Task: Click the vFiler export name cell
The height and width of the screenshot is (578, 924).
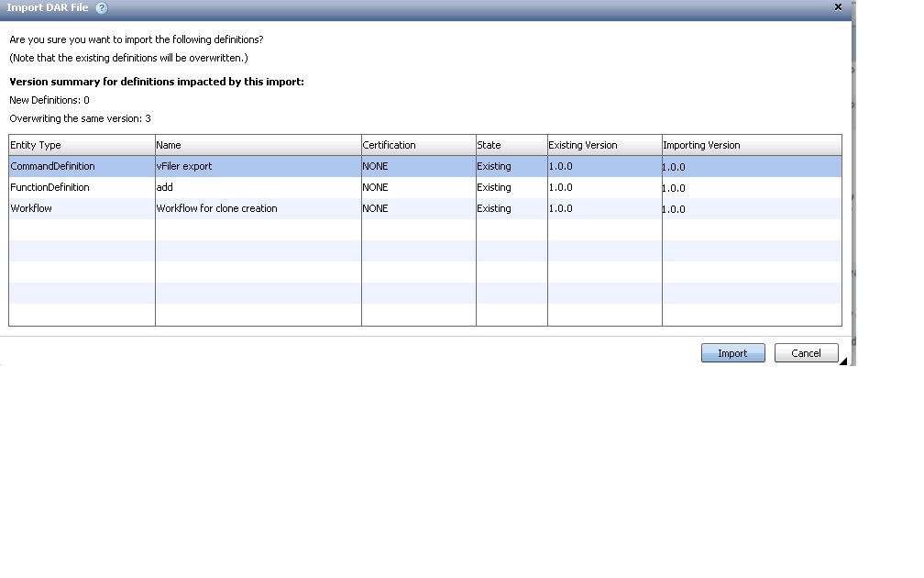Action: click(184, 166)
